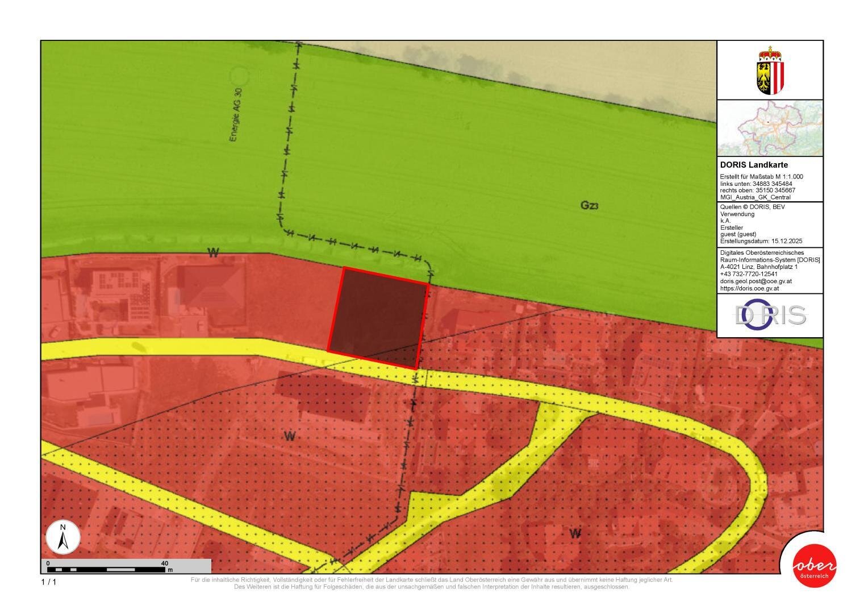Click the red ober österreich circle logo

pos(815,566)
